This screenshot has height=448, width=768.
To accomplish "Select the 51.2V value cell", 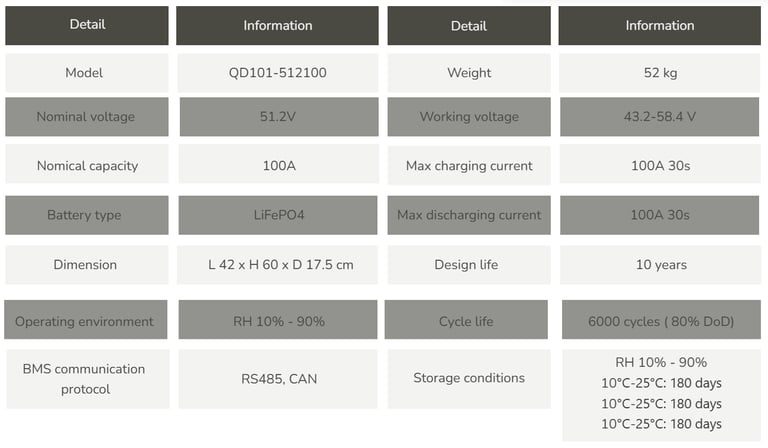I will pyautogui.click(x=279, y=117).
